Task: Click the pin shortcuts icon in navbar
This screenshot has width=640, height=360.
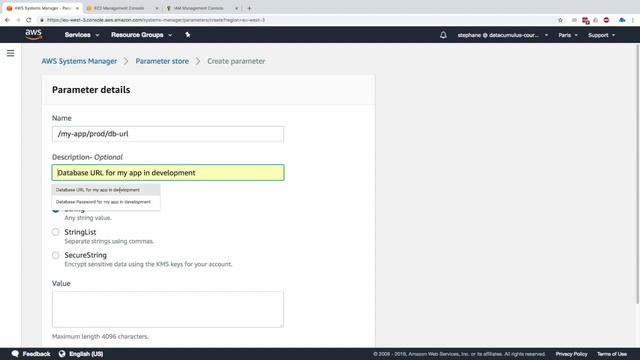Action: point(187,35)
